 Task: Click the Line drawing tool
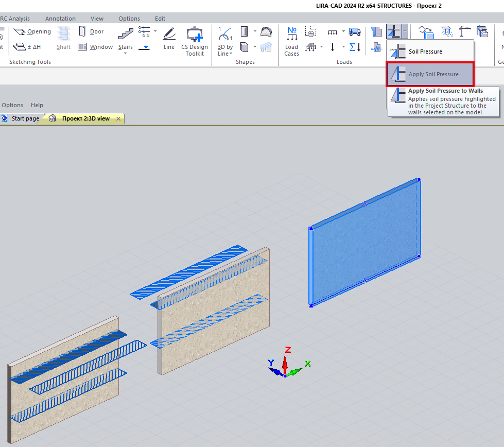point(169,39)
